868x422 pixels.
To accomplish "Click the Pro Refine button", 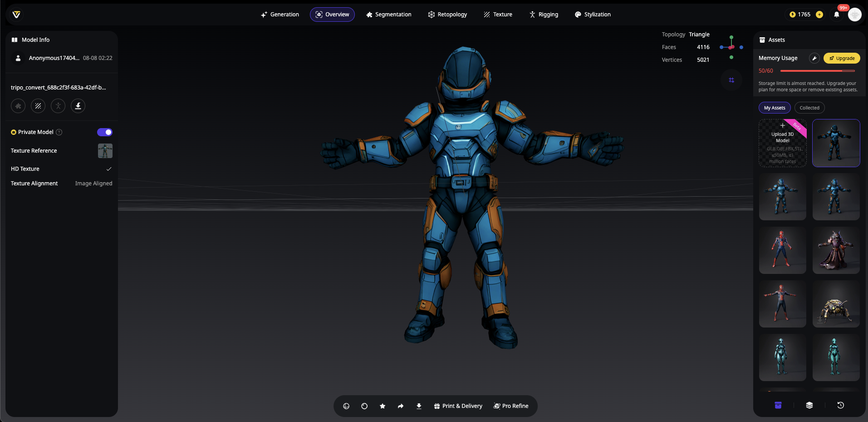I will [511, 406].
